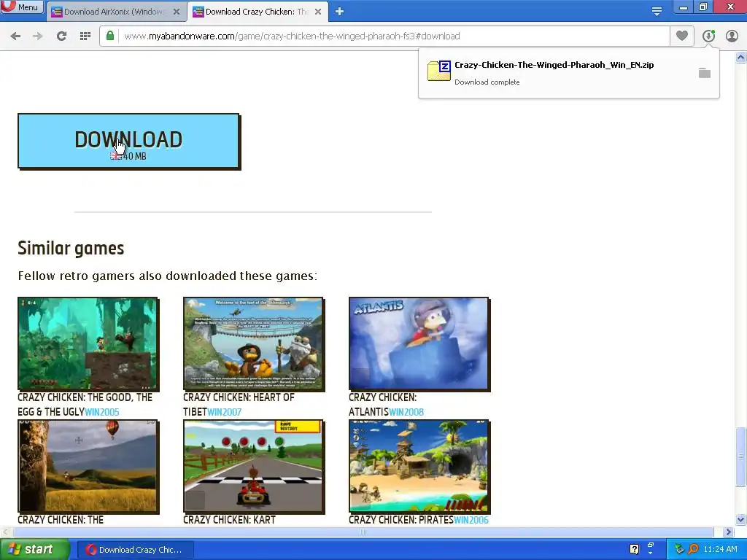
Task: Close the Download Crazy Chicken tab
Action: click(x=318, y=12)
